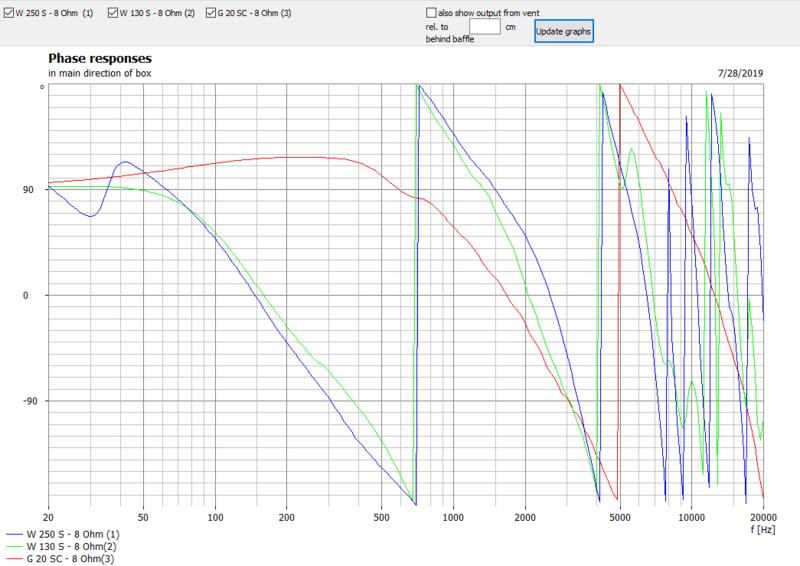Toggle the W 130 S - 8 Ohm (2) checkbox
The width and height of the screenshot is (800, 566).
110,13
